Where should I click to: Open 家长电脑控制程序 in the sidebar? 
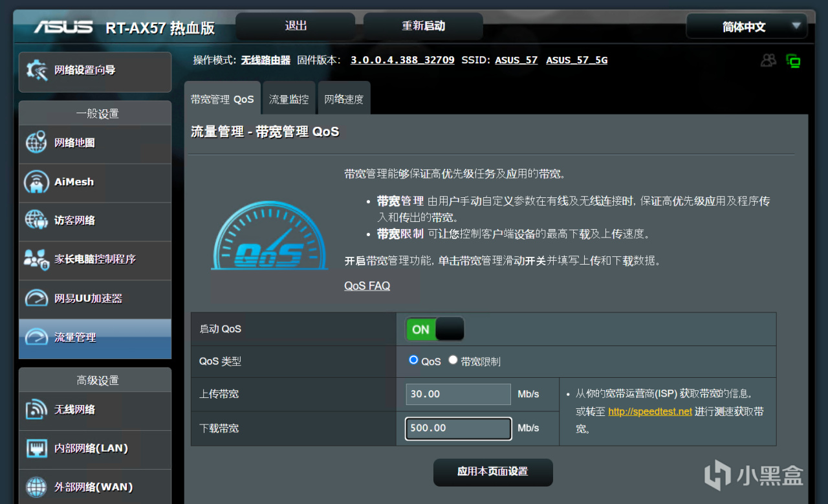click(95, 260)
